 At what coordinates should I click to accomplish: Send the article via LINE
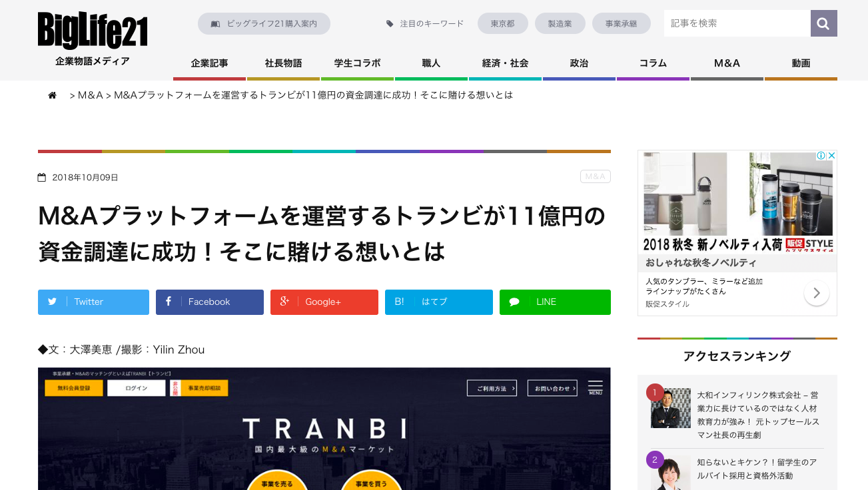coord(555,302)
